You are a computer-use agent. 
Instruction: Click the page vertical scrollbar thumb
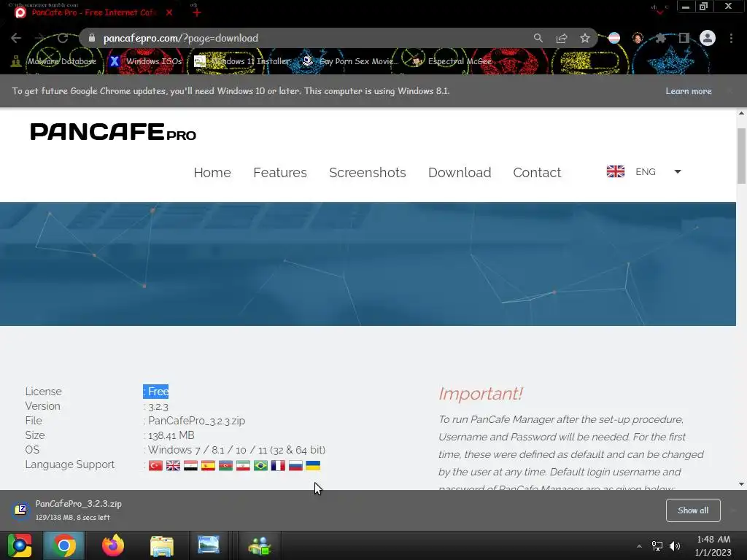pyautogui.click(x=741, y=156)
